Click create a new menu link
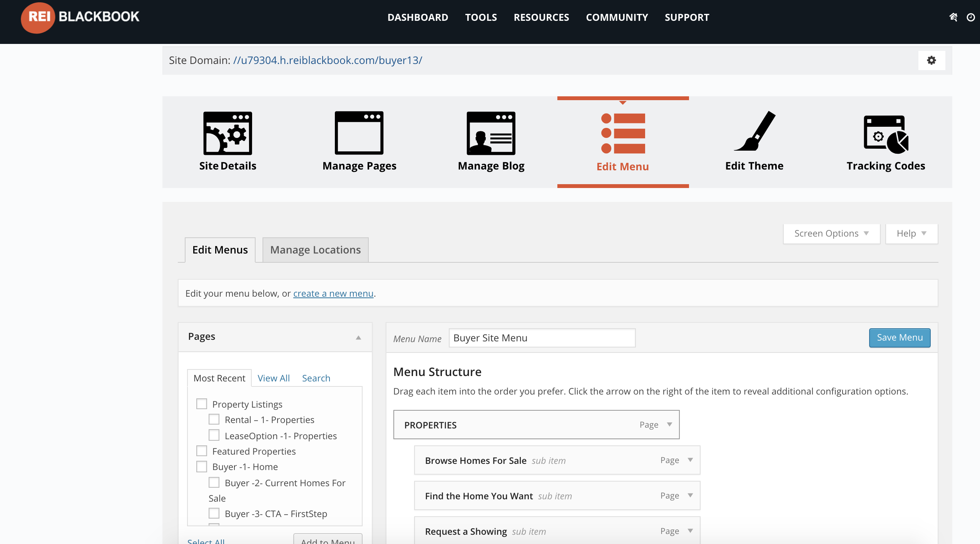 click(x=333, y=293)
